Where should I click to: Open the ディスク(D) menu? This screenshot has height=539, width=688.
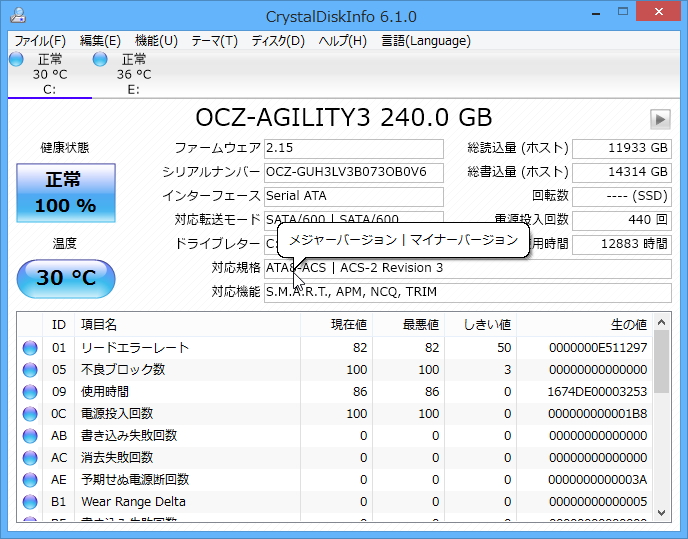[x=278, y=41]
